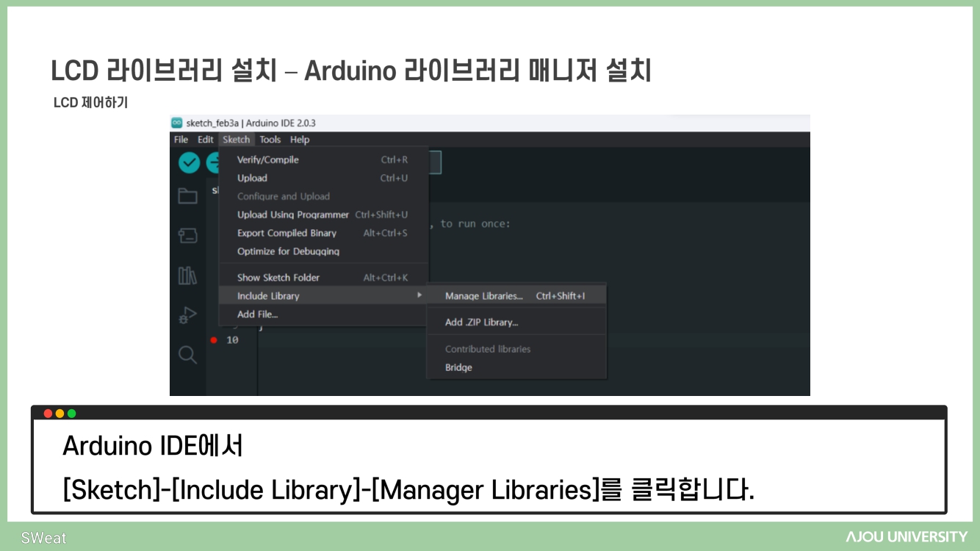Click the Arduino logo in title bar

pyautogui.click(x=177, y=123)
